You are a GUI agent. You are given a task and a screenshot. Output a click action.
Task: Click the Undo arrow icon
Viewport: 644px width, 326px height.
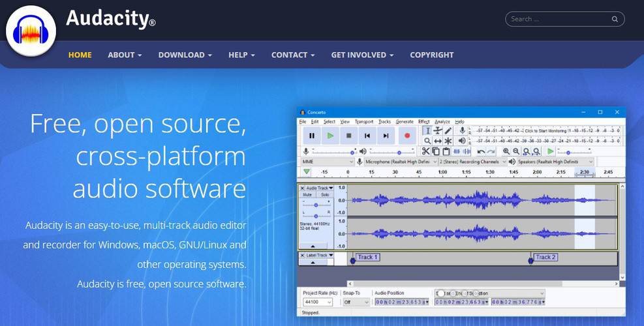[x=481, y=151]
